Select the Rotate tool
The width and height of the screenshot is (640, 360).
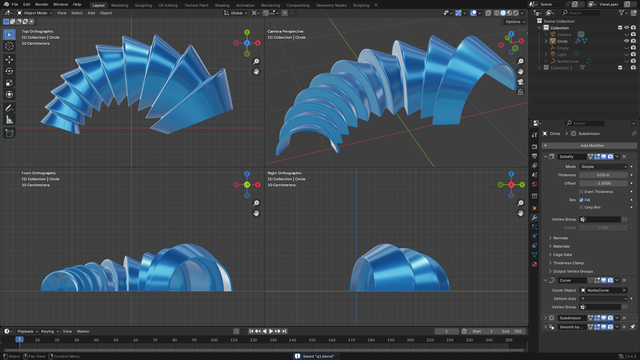[x=9, y=71]
